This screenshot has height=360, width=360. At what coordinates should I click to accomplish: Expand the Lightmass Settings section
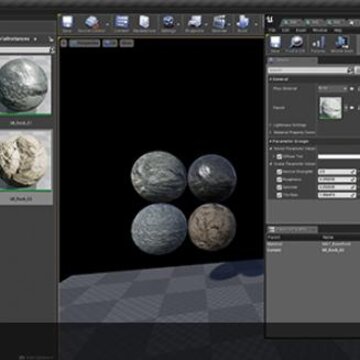(271, 125)
